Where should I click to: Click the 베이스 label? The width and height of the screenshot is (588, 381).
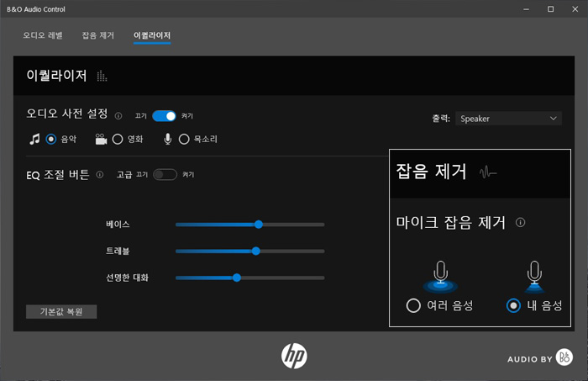118,225
